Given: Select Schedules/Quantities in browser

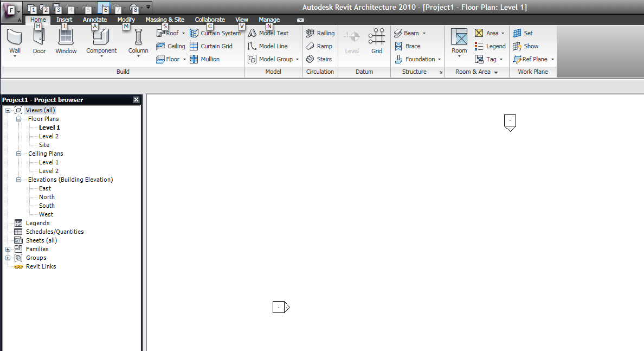Looking at the screenshot, I should (x=55, y=232).
